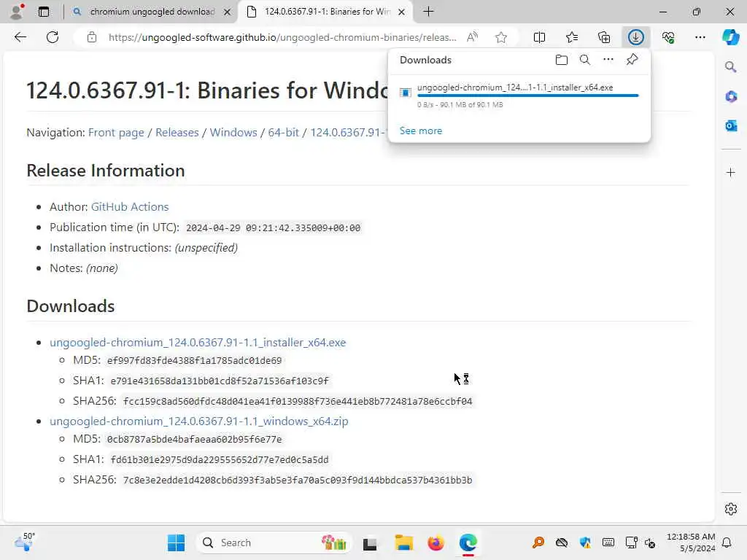
Task: Open Microsoft 365 sidebar app
Action: pos(731,97)
